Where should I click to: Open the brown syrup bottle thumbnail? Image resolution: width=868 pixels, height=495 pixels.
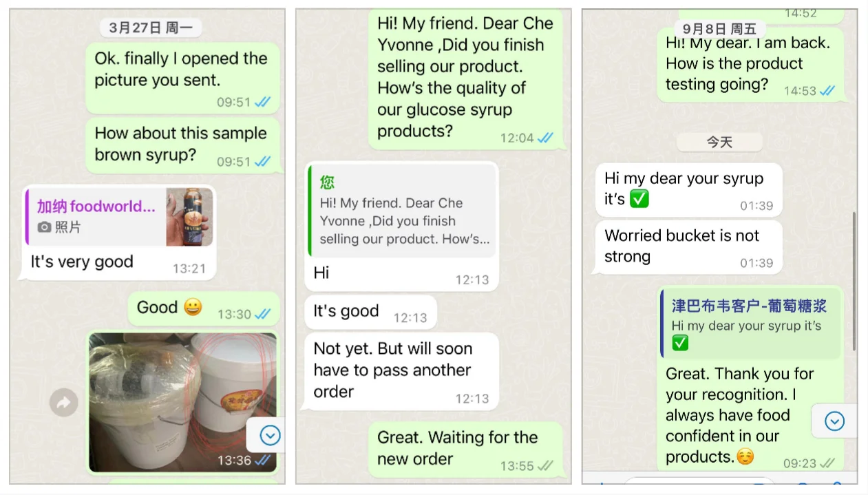pyautogui.click(x=189, y=217)
